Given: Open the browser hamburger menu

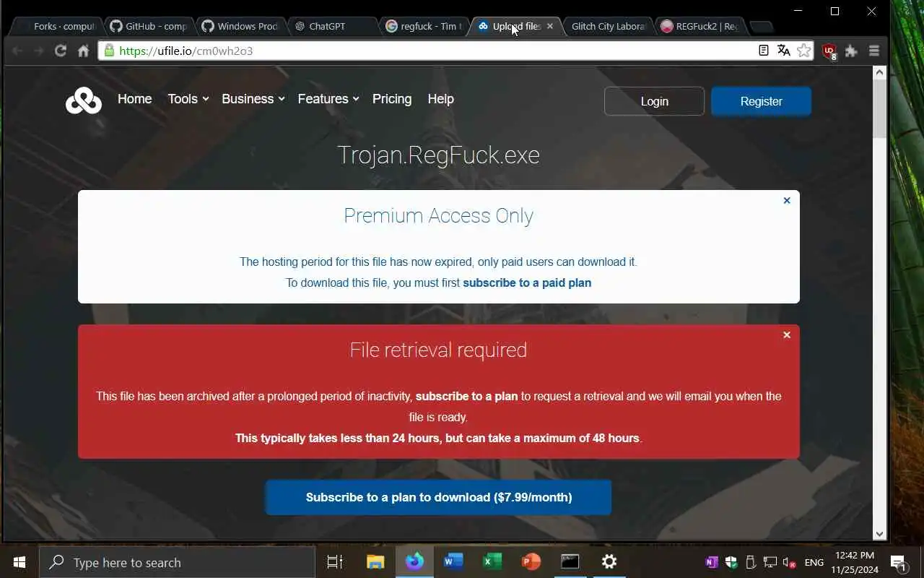Looking at the screenshot, I should 874,51.
